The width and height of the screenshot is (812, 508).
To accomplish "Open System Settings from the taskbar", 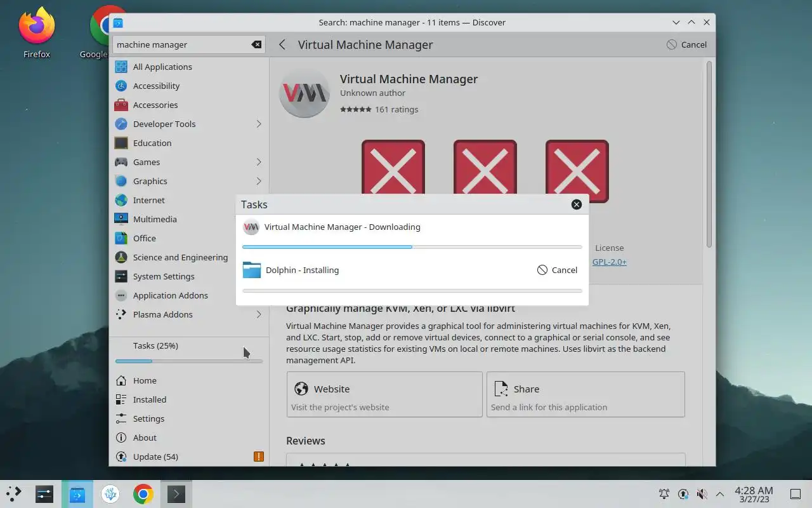I will (x=44, y=494).
